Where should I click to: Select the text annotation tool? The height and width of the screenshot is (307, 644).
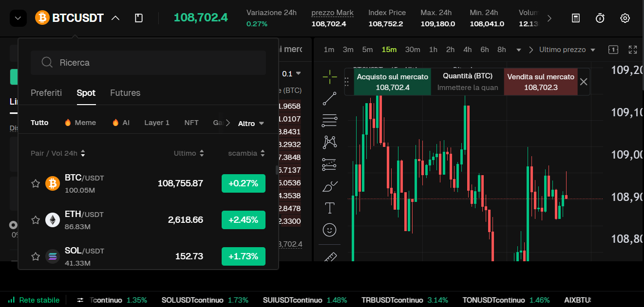[x=330, y=208]
